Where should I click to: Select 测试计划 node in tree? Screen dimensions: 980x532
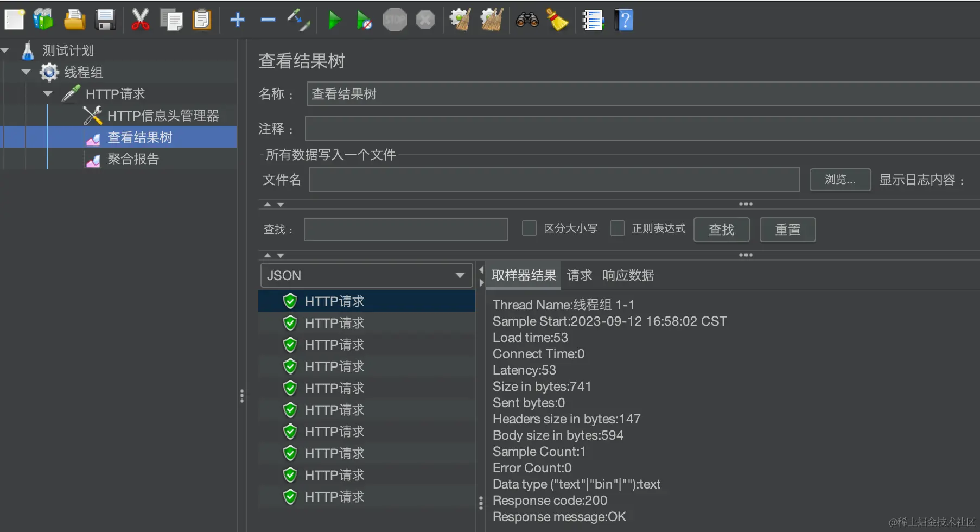68,50
